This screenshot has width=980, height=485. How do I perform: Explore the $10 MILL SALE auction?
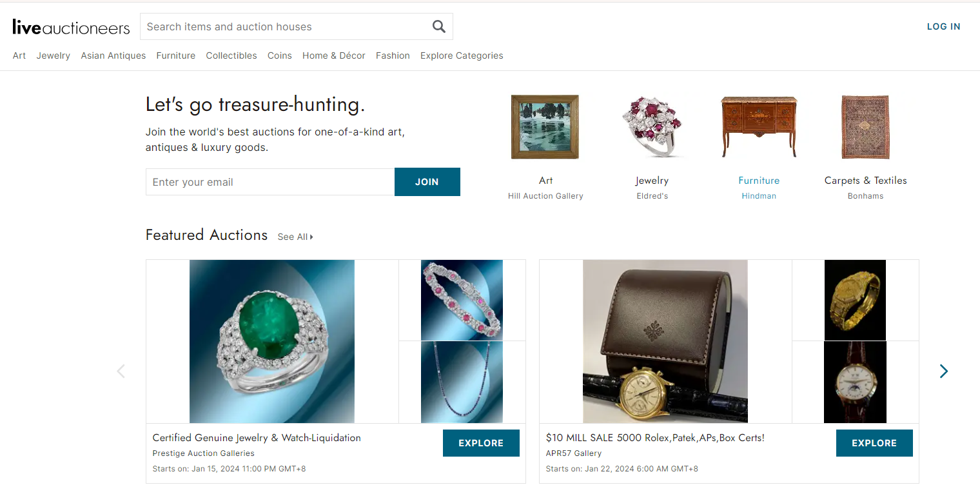(874, 443)
